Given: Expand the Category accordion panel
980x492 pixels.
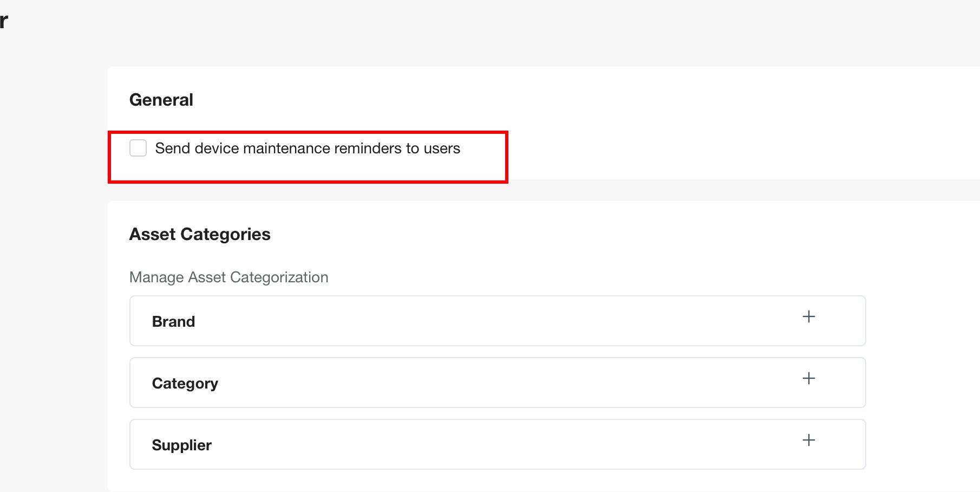Looking at the screenshot, I should [x=497, y=383].
